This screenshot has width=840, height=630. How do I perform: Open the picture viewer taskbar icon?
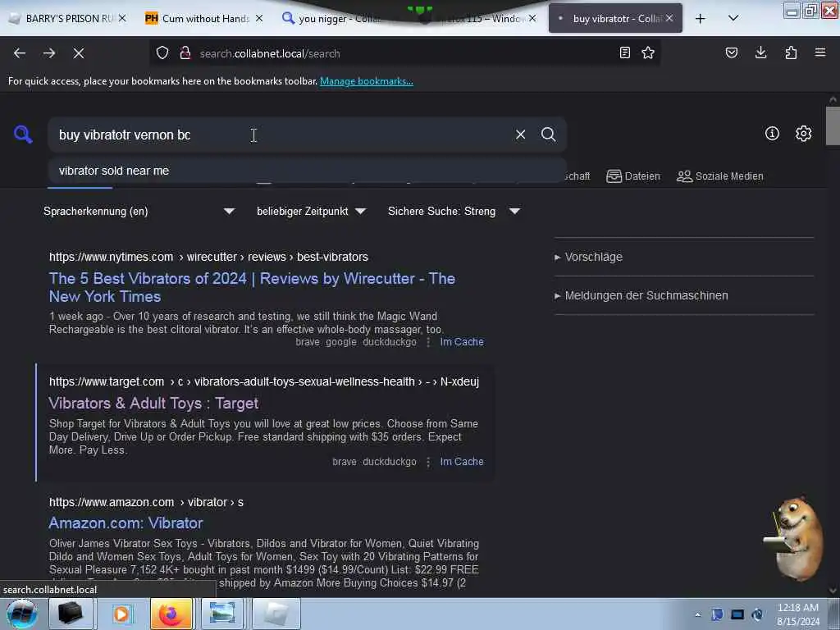(x=222, y=614)
